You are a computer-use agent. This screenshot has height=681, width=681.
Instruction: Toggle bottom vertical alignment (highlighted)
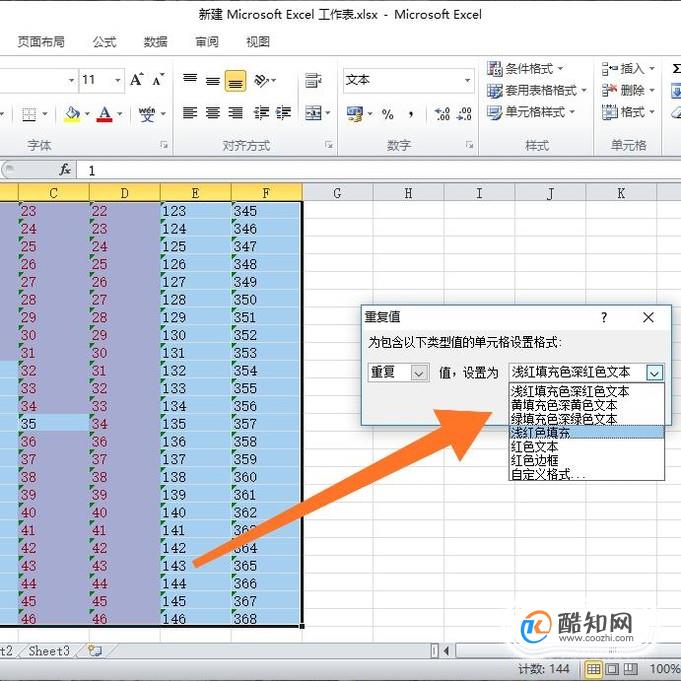pyautogui.click(x=235, y=81)
